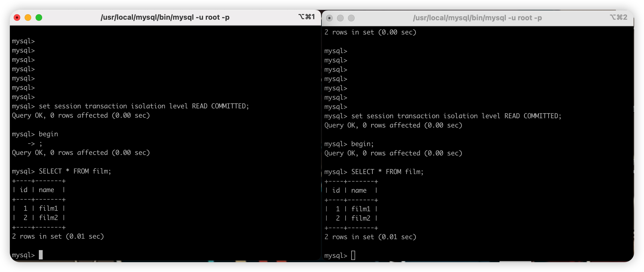644x272 pixels.
Task: Click the middle gray minimize button, right window
Action: tap(340, 18)
